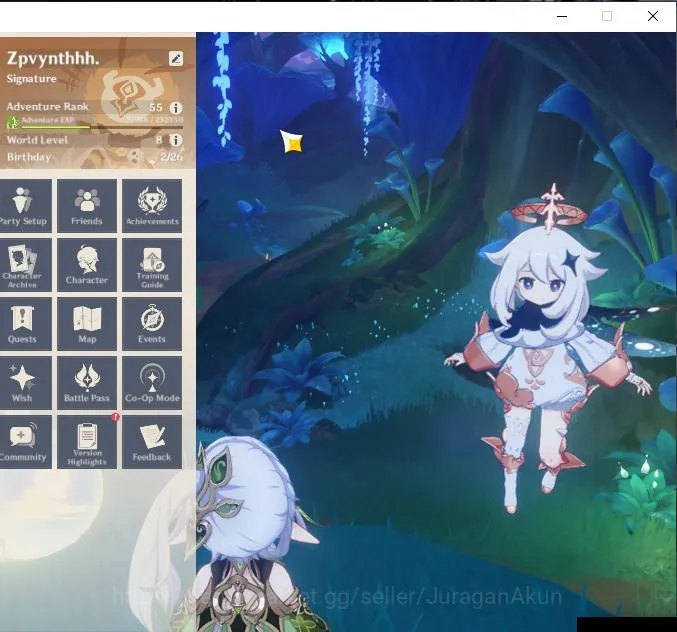Click the Birthday 2/26 entry

94,157
